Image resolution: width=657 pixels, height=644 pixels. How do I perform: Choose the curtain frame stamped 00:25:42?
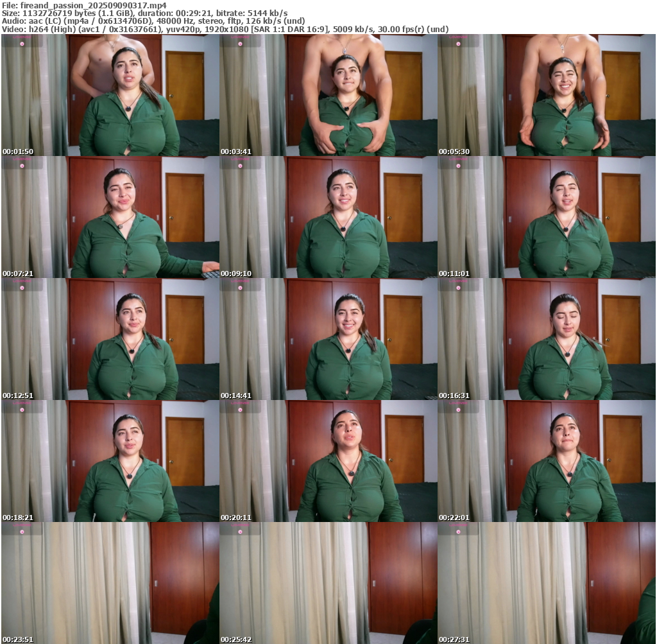tap(328, 583)
